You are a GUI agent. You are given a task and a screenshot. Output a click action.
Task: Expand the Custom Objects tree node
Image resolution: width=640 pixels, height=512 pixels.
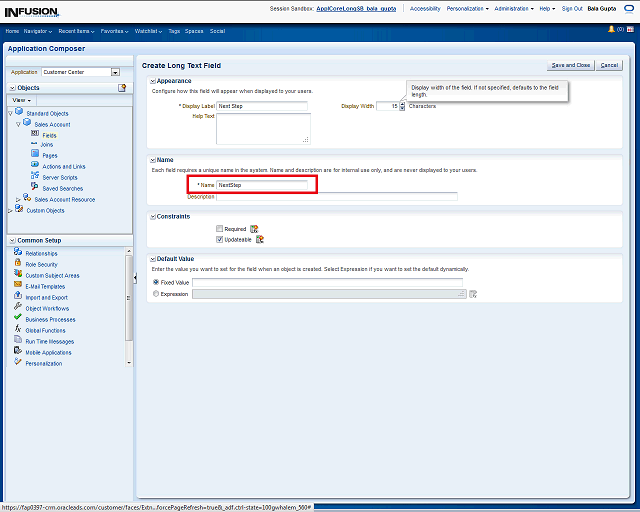pos(11,210)
